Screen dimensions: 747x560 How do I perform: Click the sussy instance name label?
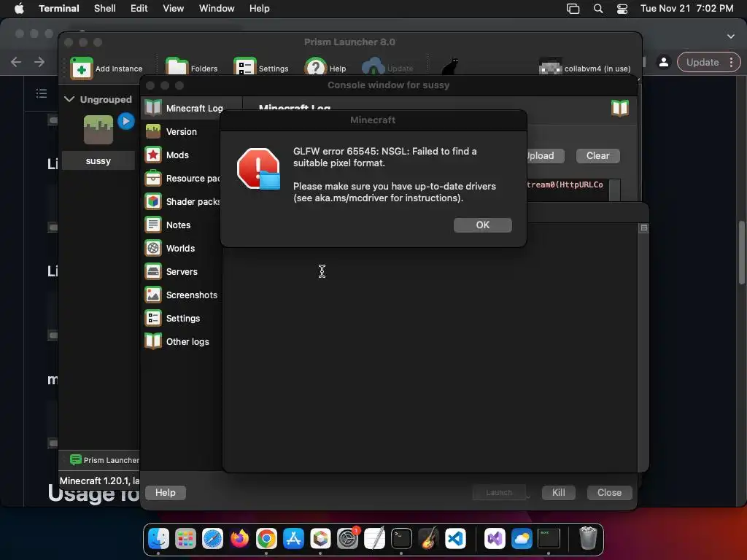tap(98, 161)
